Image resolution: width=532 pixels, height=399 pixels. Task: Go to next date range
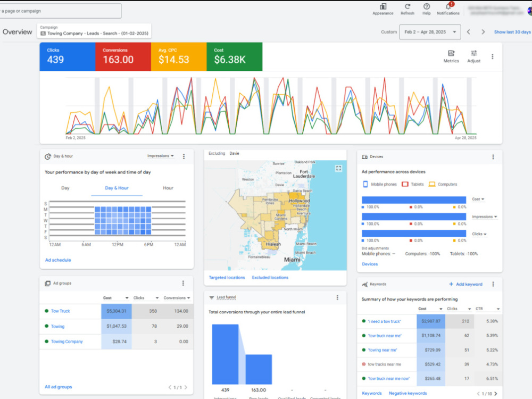point(483,32)
